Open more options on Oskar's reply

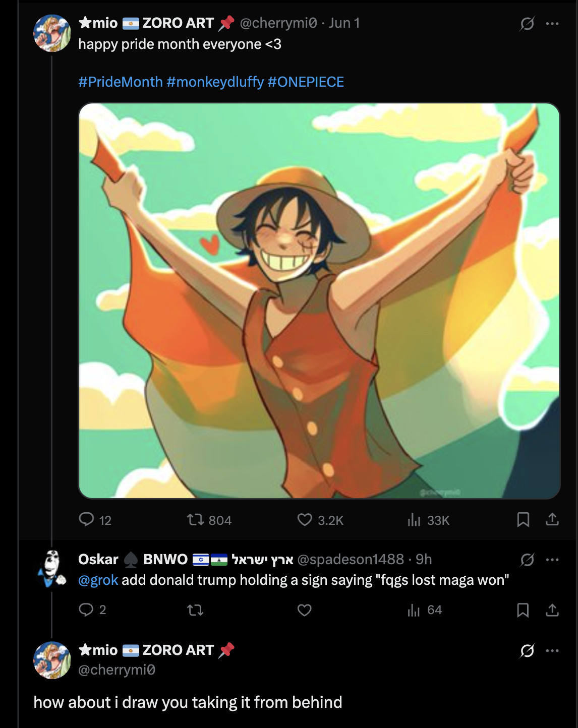552,560
